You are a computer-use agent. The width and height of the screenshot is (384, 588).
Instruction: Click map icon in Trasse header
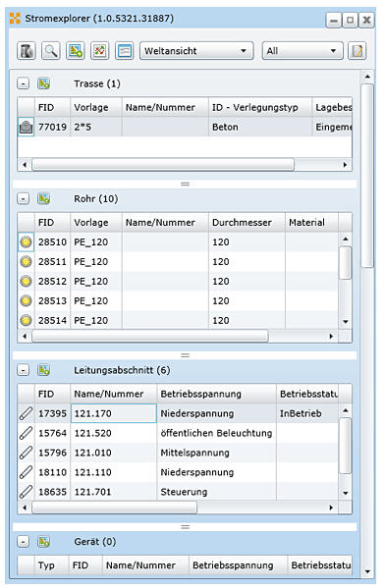point(44,83)
